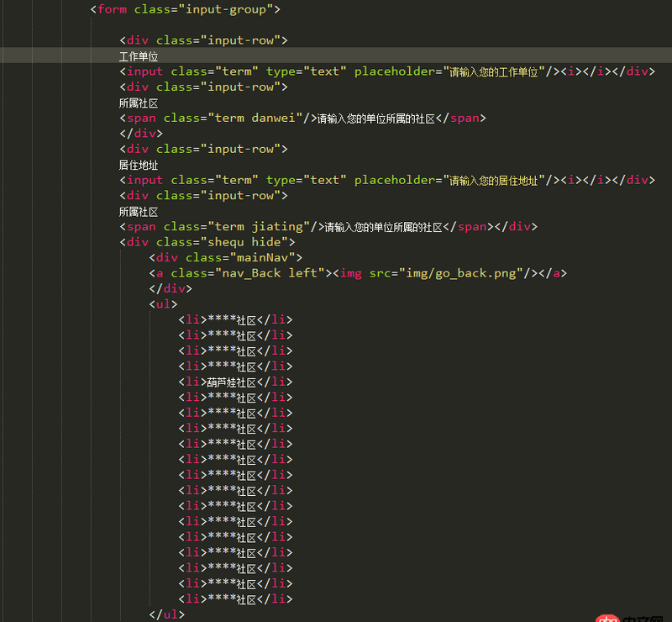Screen dimensions: 672x622
Task: Click the red php logo watermark
Action: [x=609, y=617]
